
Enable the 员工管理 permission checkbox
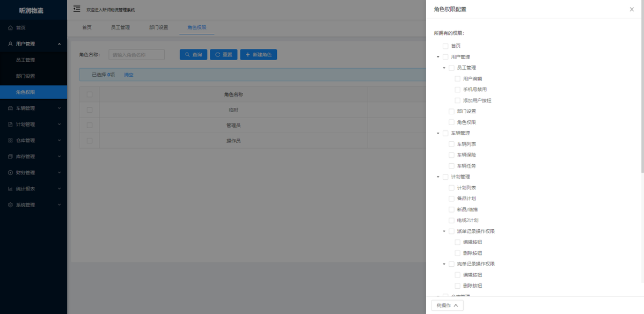(451, 68)
